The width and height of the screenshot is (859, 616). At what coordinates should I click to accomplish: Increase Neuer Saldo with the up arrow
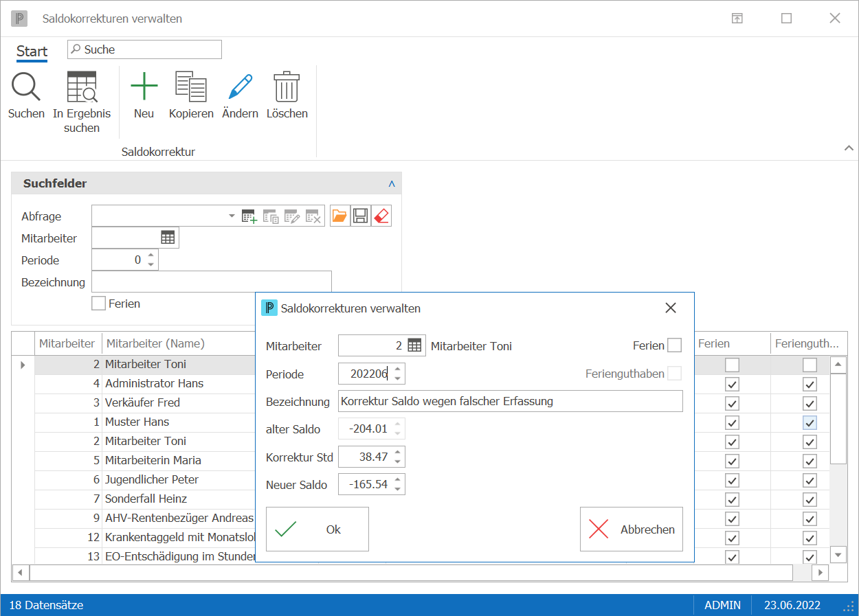(397, 480)
